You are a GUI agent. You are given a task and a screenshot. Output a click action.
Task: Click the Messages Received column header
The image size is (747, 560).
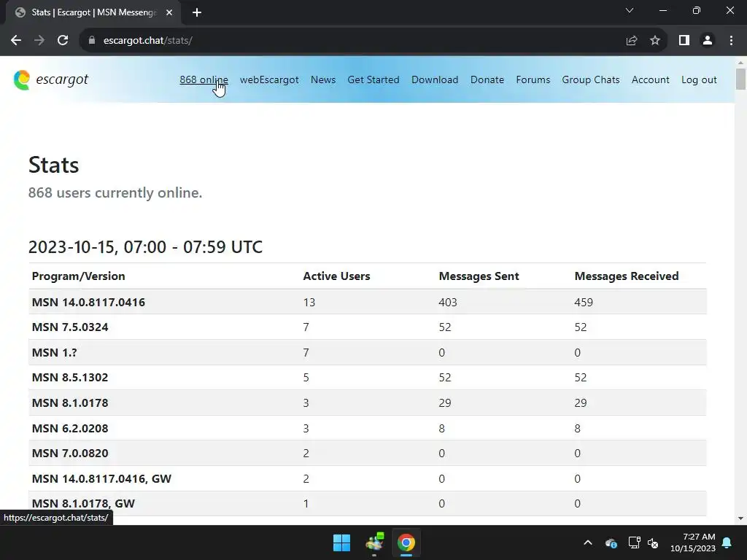pos(627,276)
